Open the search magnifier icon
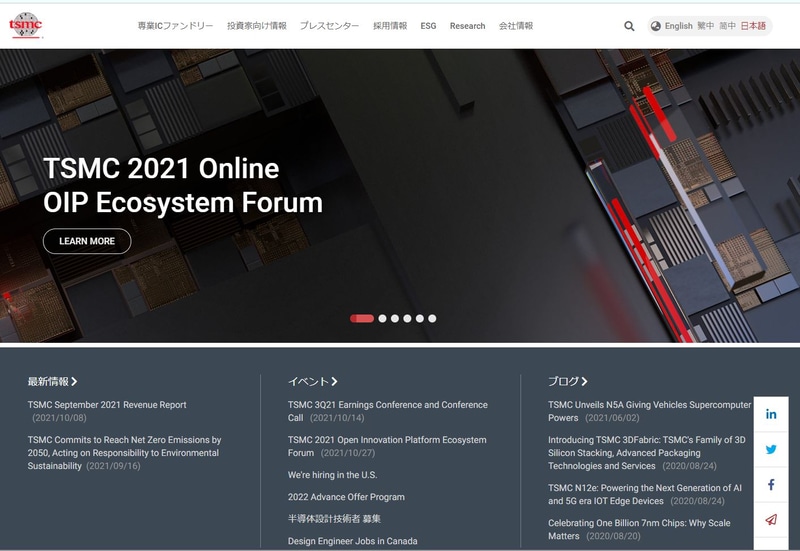Image resolution: width=800 pixels, height=551 pixels. pos(629,26)
